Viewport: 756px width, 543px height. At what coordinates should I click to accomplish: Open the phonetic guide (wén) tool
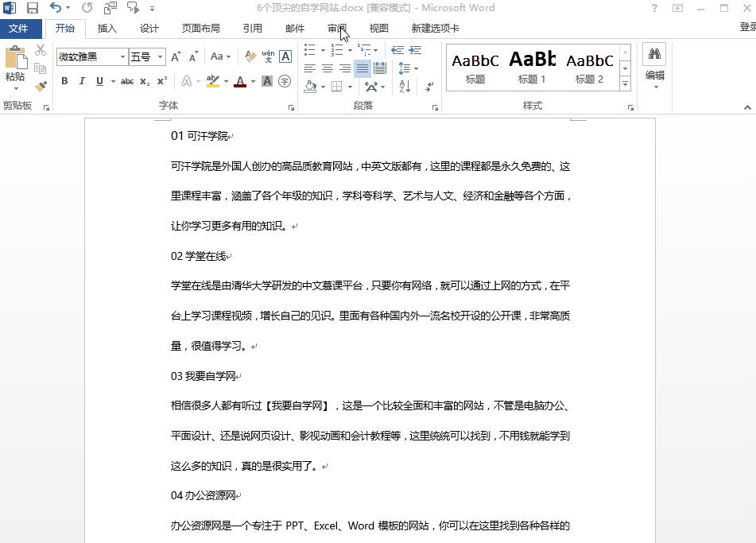[268, 57]
